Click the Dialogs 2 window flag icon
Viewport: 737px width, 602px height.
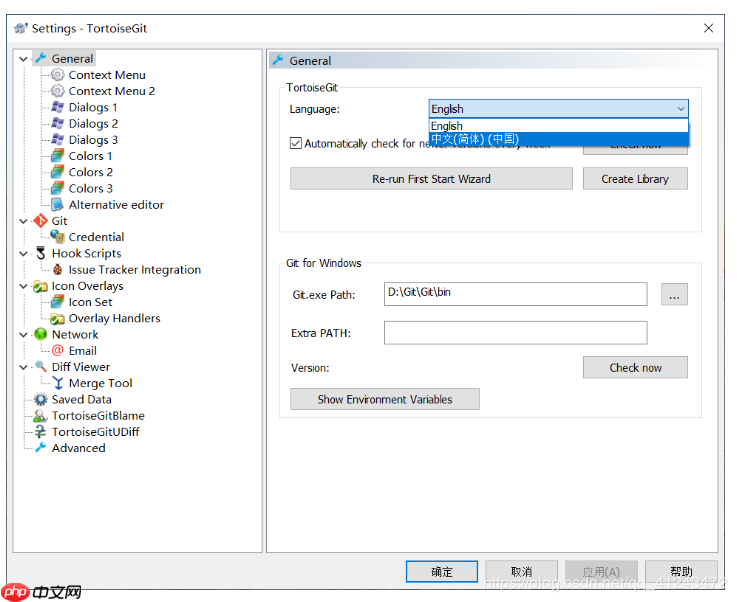(57, 123)
